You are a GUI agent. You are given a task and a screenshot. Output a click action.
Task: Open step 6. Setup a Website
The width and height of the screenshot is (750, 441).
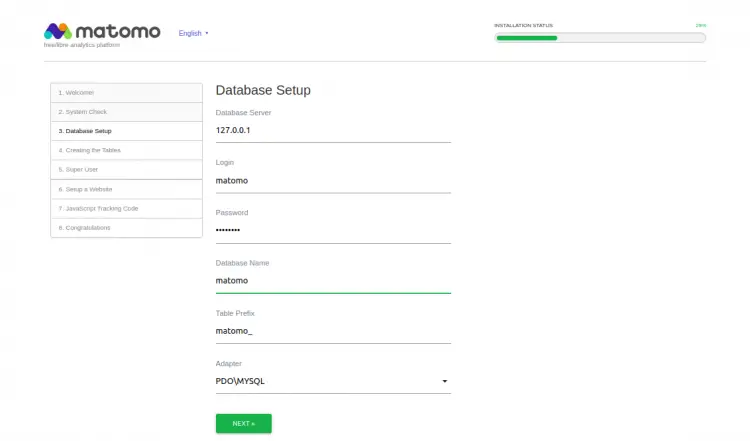coord(126,189)
